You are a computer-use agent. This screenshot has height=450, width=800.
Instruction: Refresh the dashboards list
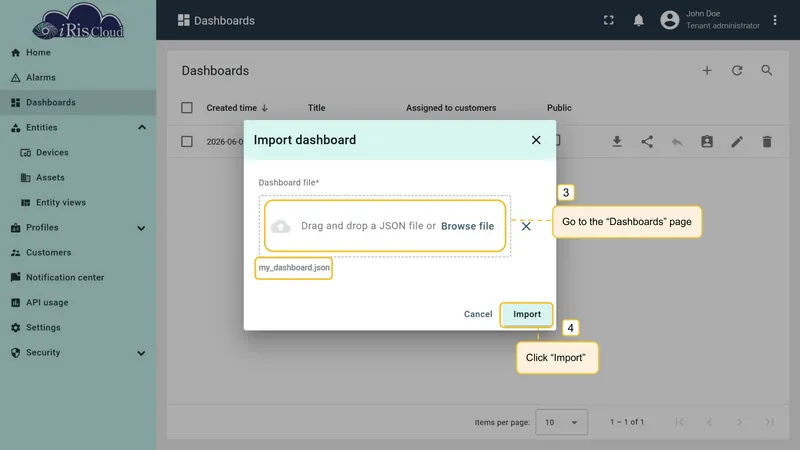[737, 70]
